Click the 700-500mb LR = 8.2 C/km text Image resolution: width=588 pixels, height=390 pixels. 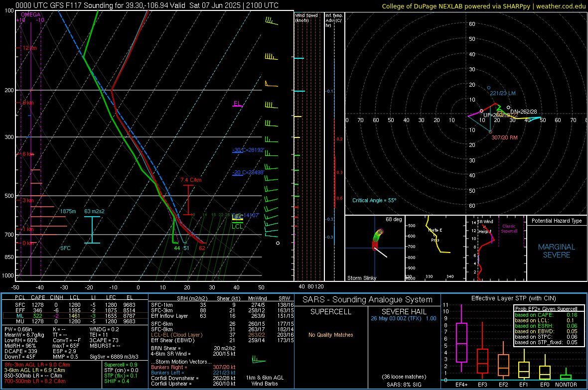[35, 381]
